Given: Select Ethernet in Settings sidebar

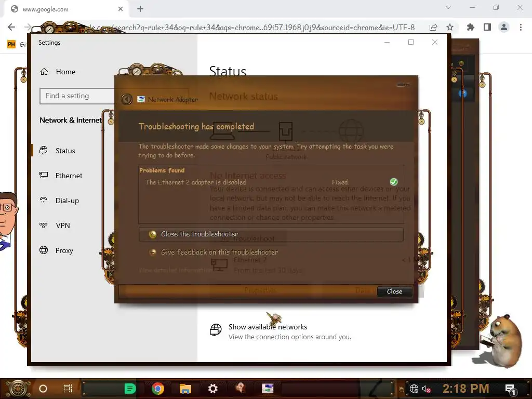Looking at the screenshot, I should [69, 176].
